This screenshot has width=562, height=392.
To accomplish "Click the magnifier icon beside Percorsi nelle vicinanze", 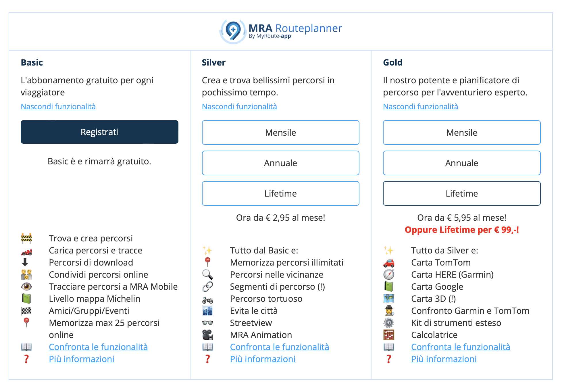I will tap(207, 274).
